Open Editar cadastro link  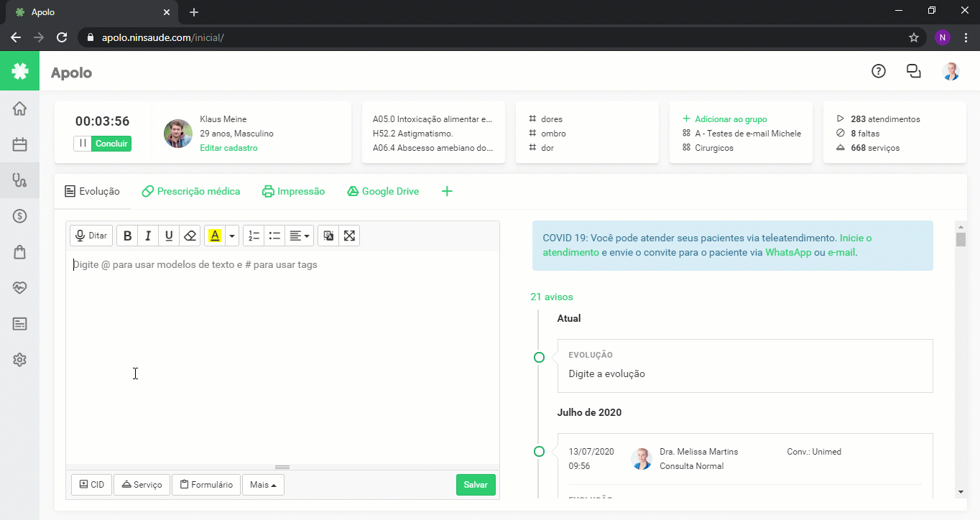coord(228,148)
